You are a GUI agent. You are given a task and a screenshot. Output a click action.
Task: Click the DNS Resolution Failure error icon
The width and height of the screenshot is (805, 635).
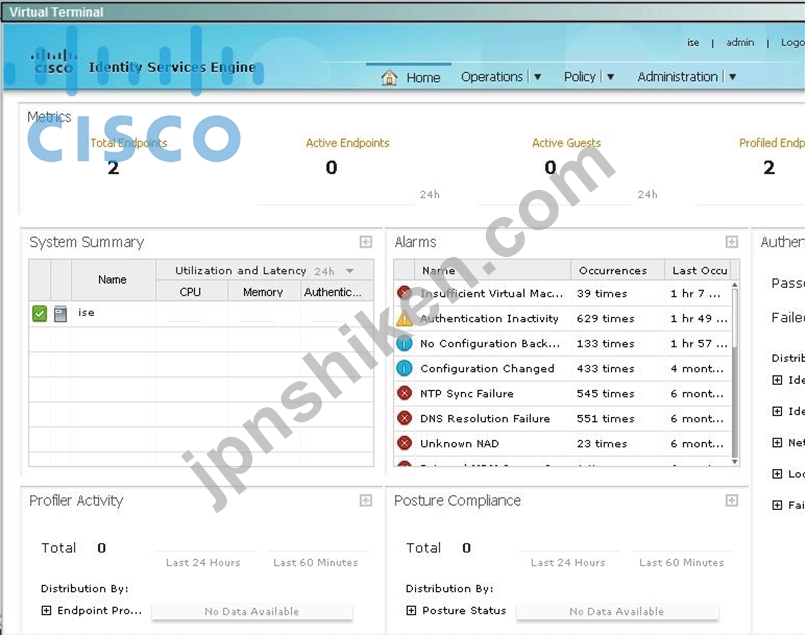[405, 418]
